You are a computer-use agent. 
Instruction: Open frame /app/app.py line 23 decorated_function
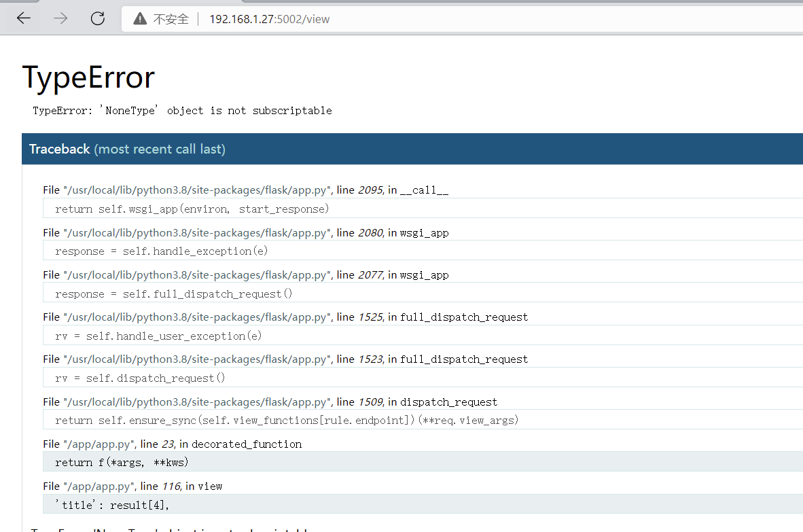172,444
